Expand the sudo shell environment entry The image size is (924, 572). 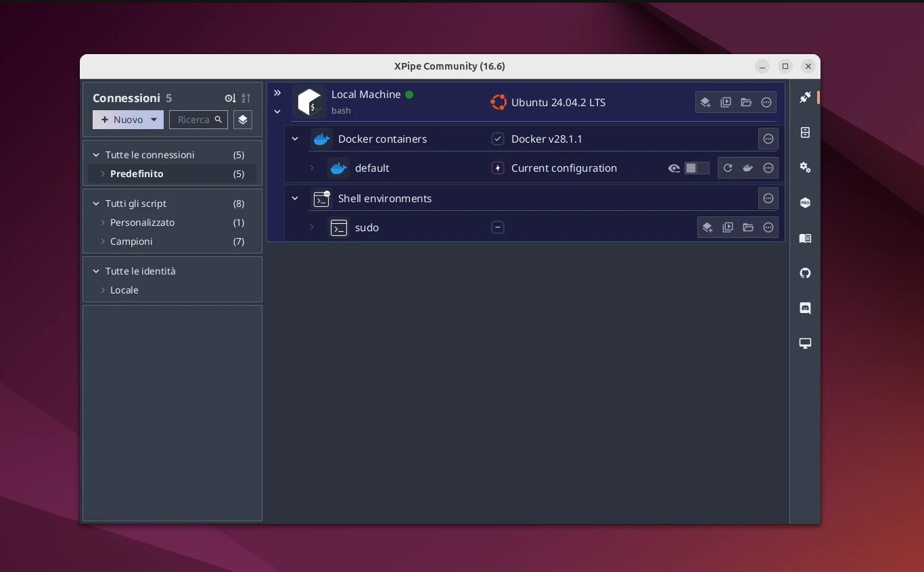[x=312, y=228]
